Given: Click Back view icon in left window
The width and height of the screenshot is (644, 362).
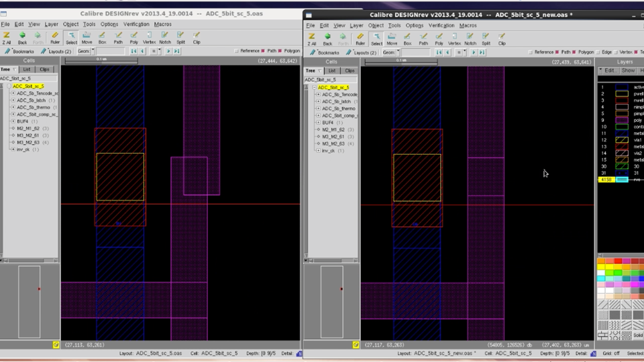Looking at the screenshot, I should [22, 38].
